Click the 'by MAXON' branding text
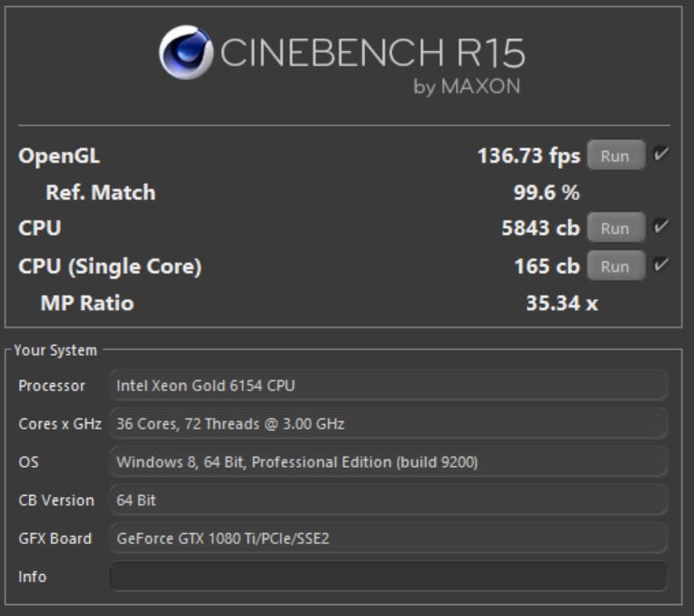Image resolution: width=694 pixels, height=616 pixels. [467, 87]
